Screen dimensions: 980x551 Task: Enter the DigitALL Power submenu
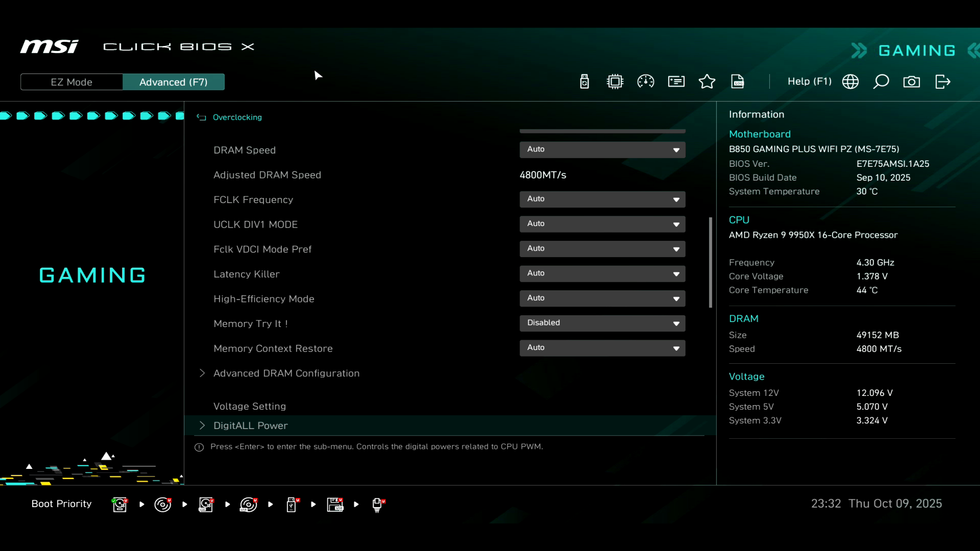pyautogui.click(x=250, y=425)
